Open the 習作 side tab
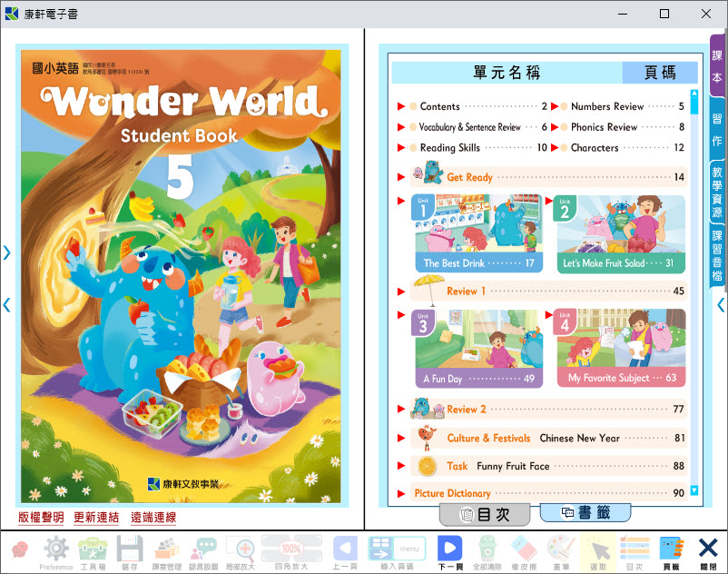728x574 pixels. (x=717, y=129)
